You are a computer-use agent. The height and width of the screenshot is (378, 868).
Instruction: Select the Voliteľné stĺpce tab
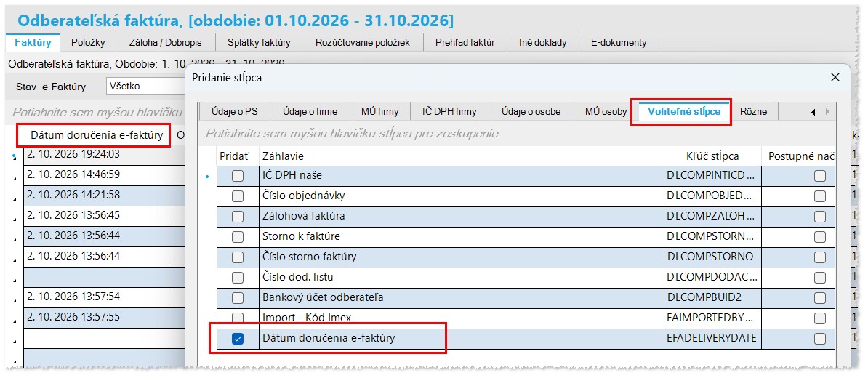pyautogui.click(x=684, y=112)
